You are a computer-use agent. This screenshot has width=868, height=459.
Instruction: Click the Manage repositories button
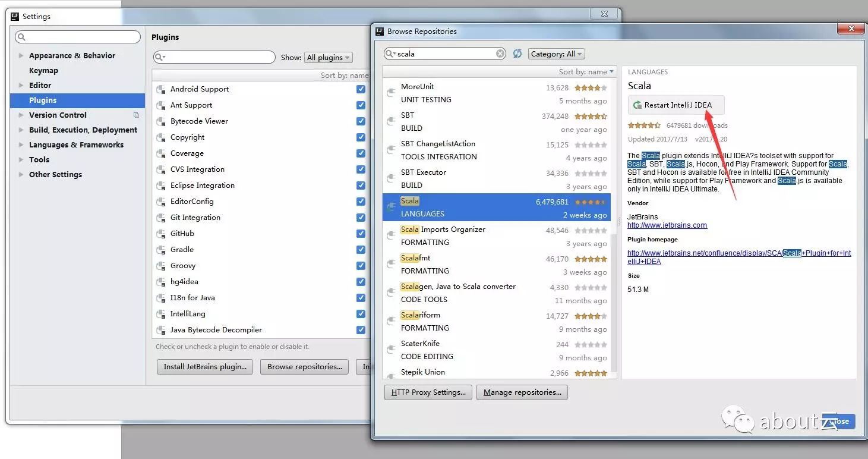[522, 392]
